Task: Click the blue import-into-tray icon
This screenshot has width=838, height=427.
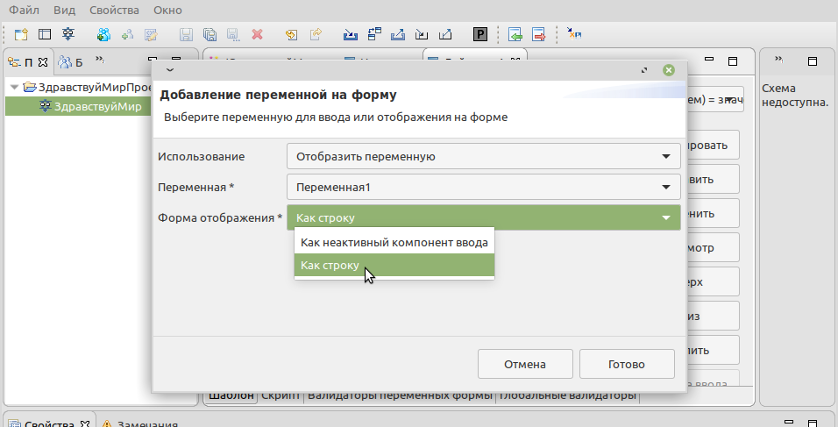Action: [x=351, y=35]
